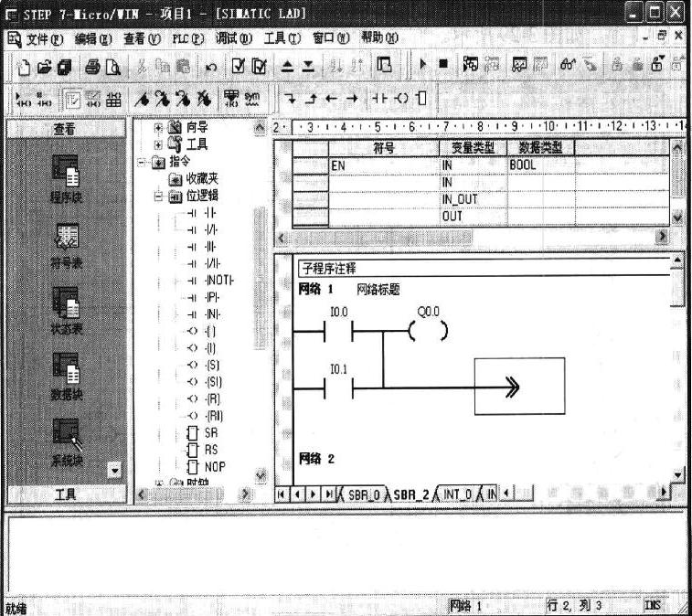Click the Insert Contact toolbar icon

tap(380, 98)
